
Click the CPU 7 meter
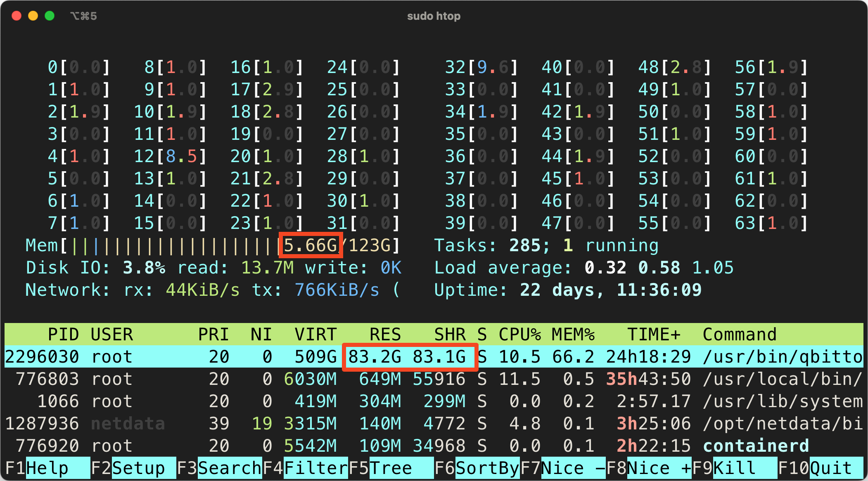79,223
